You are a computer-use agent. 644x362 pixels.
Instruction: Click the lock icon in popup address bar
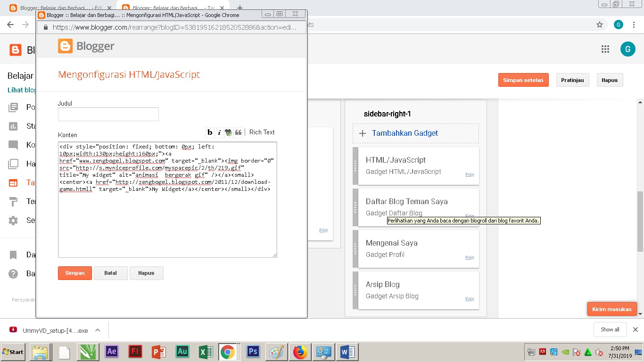[x=46, y=27]
